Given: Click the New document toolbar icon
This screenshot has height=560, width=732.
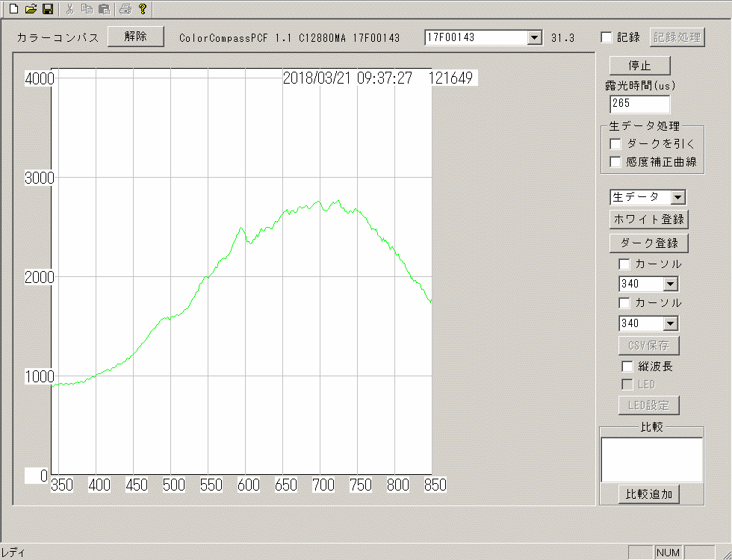Looking at the screenshot, I should click(x=14, y=9).
